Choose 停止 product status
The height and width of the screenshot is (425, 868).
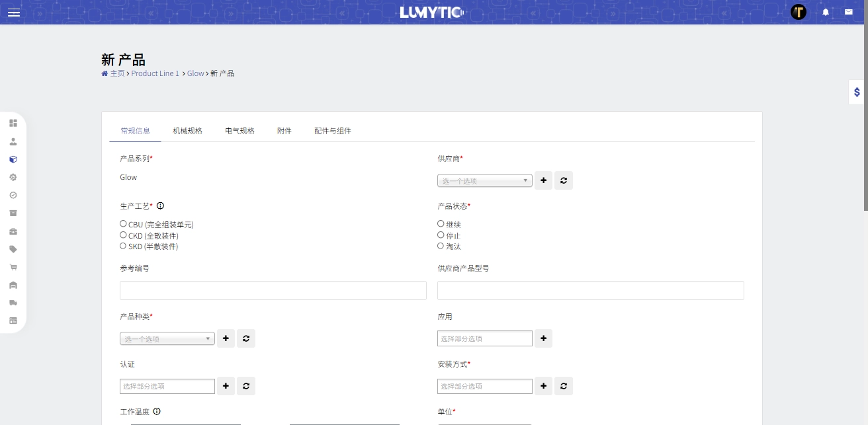coord(441,235)
